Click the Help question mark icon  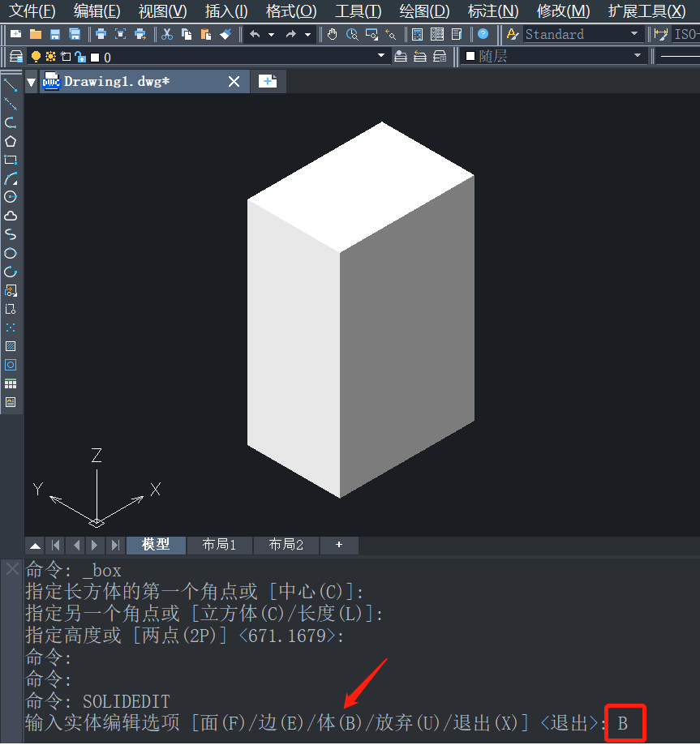[483, 34]
